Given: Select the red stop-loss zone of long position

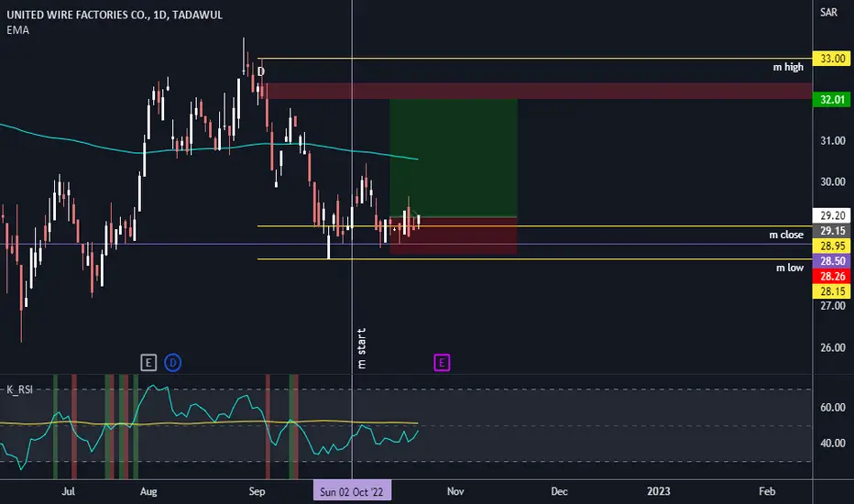Looking at the screenshot, I should pos(454,236).
